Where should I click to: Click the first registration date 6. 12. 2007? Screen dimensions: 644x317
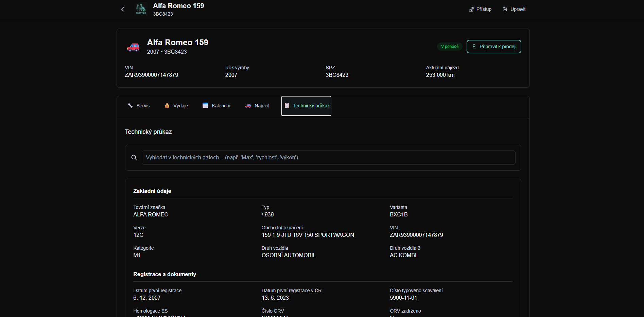tap(147, 298)
